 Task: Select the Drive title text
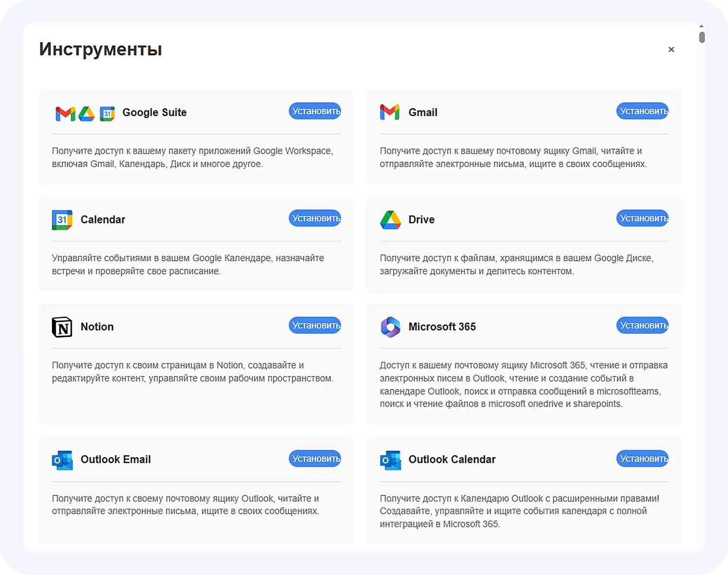(421, 220)
